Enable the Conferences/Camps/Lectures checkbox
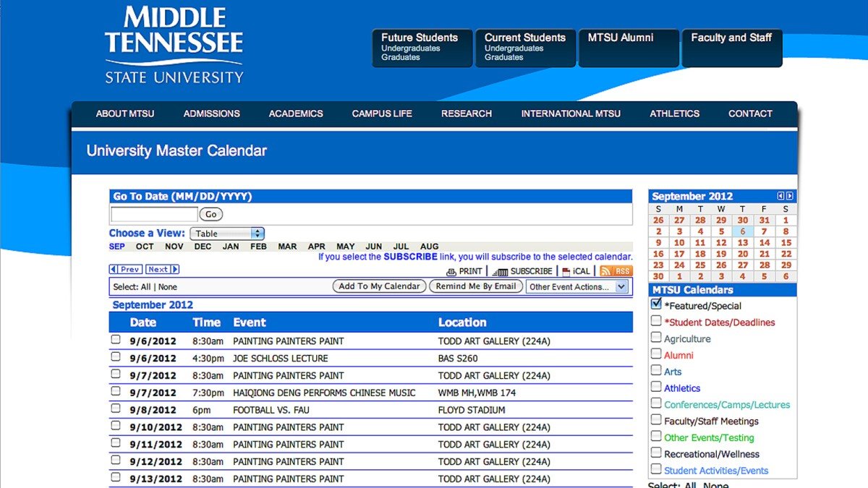This screenshot has height=488, width=868. (656, 403)
